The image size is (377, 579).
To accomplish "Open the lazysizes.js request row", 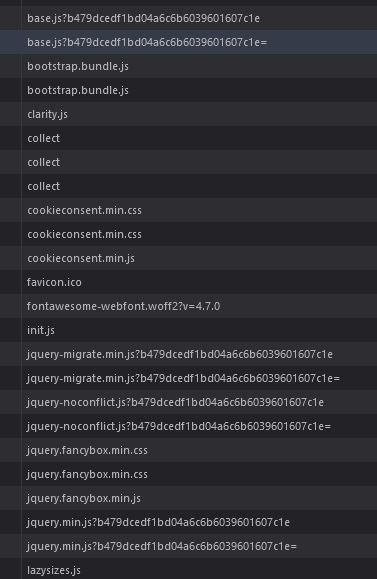I will 188,569.
